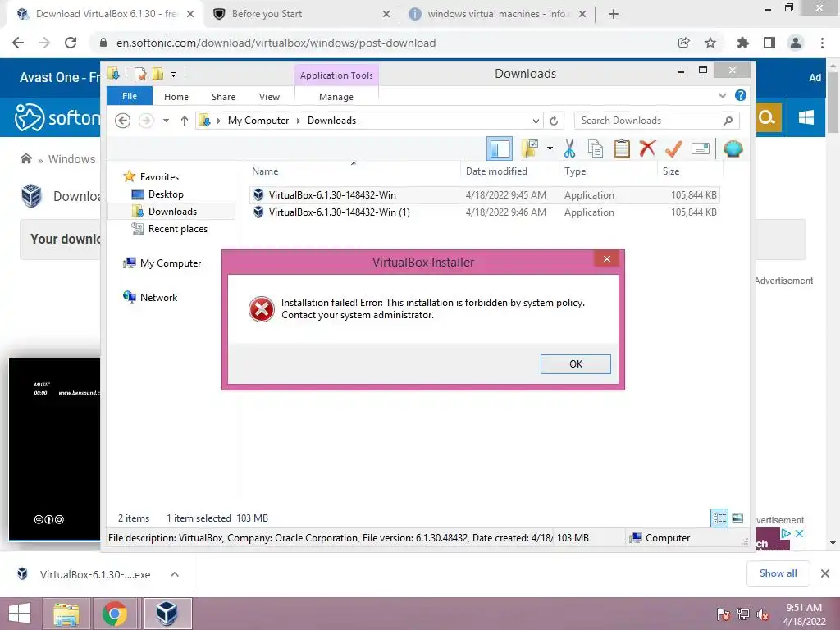Click the Explorer Help question mark icon
The width and height of the screenshot is (840, 630).
pyautogui.click(x=741, y=95)
